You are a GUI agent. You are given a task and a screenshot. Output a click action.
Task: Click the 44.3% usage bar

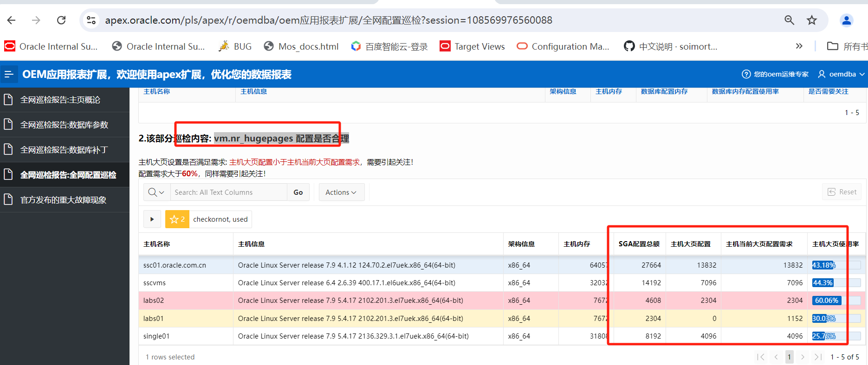pos(836,283)
